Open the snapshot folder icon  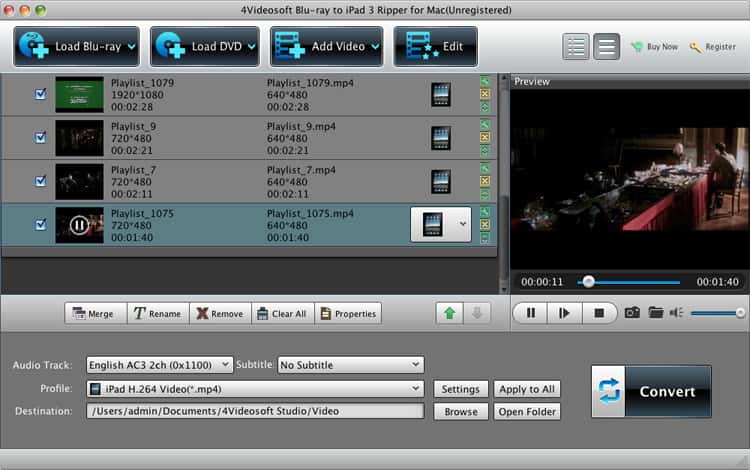pos(655,313)
